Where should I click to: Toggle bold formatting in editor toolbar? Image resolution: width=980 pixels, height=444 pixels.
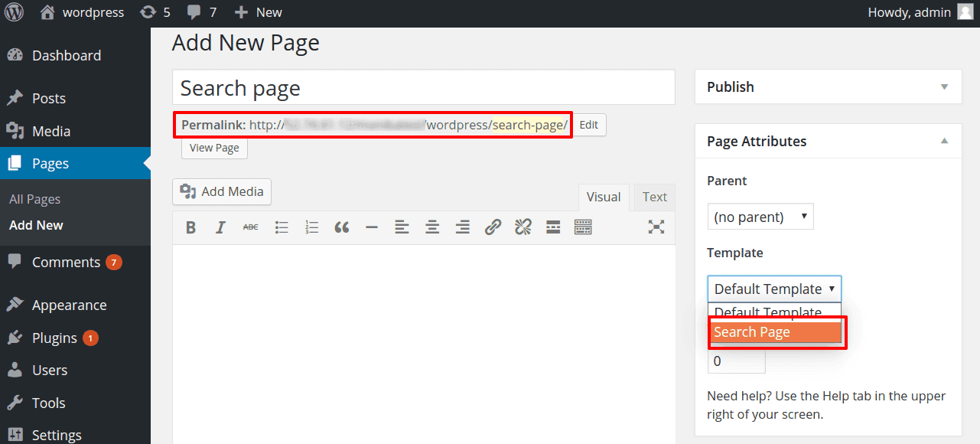(191, 227)
